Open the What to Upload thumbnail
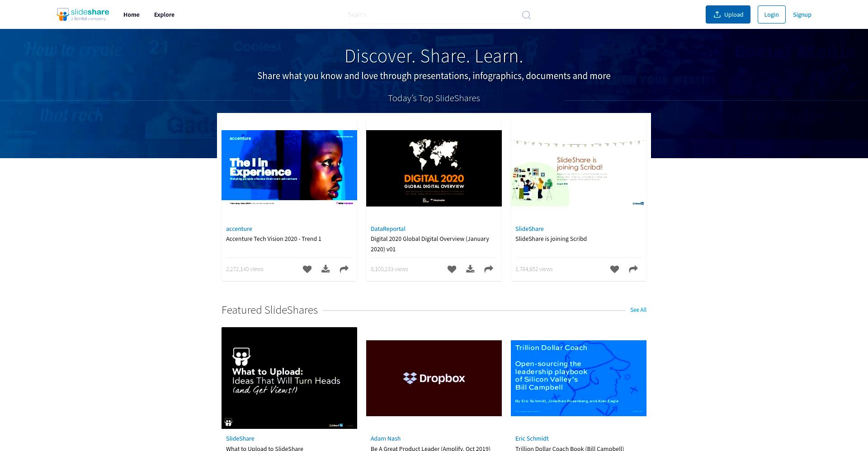The width and height of the screenshot is (868, 451). (x=289, y=378)
